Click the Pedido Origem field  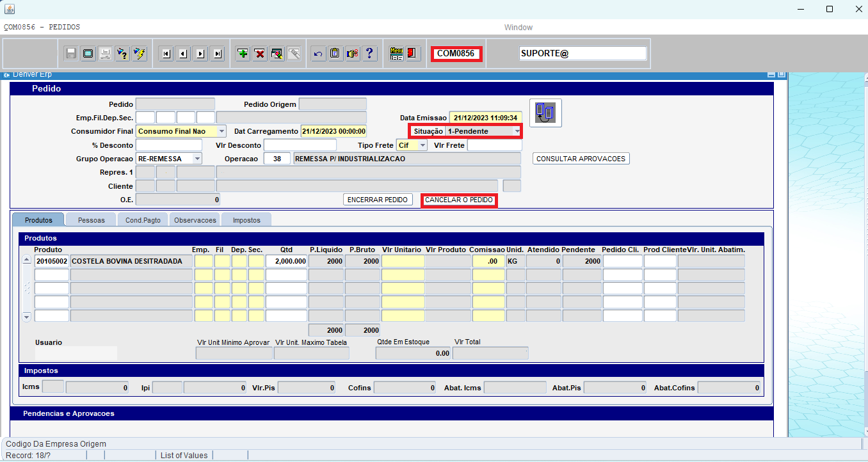[333, 104]
